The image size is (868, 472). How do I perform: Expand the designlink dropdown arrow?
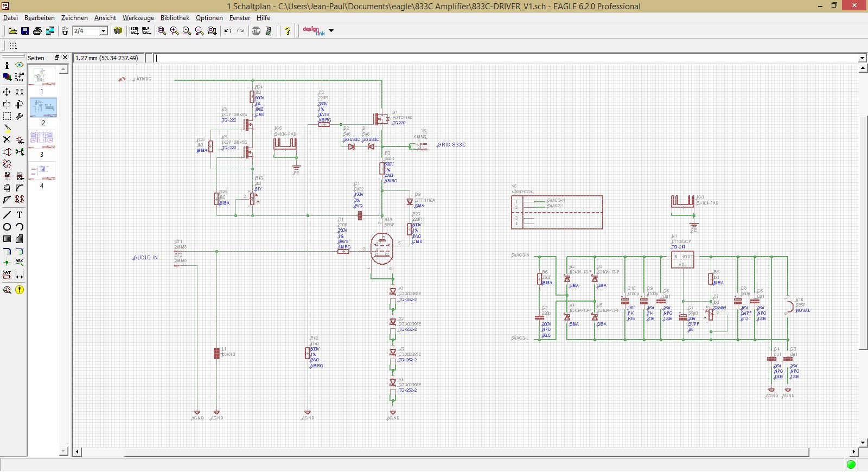click(331, 31)
